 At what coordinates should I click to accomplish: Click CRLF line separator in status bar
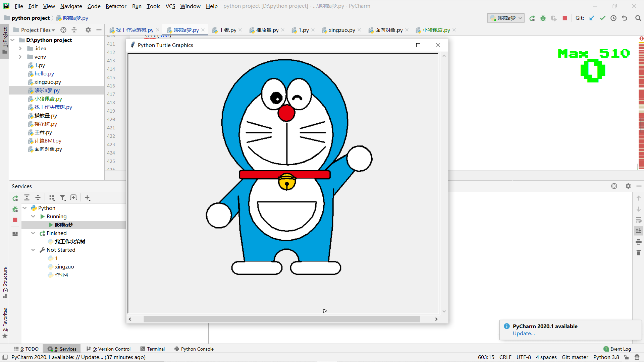coord(505,357)
